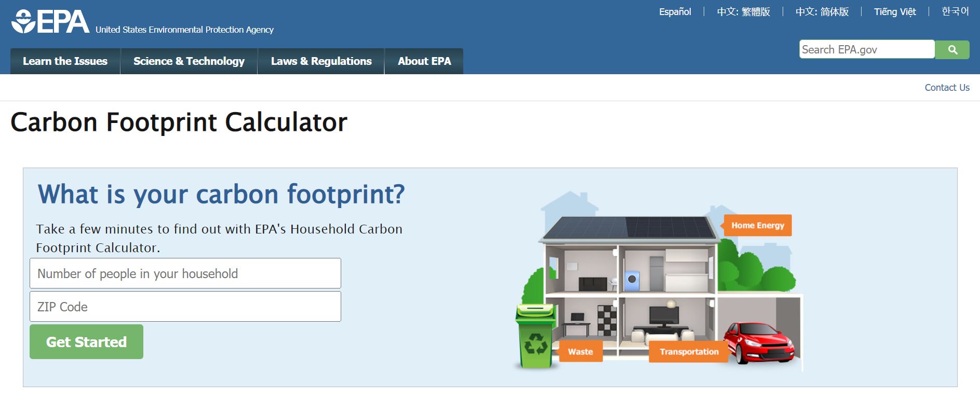Open the Laws & Regulations menu
Screen dimensions: 980x398
(321, 61)
